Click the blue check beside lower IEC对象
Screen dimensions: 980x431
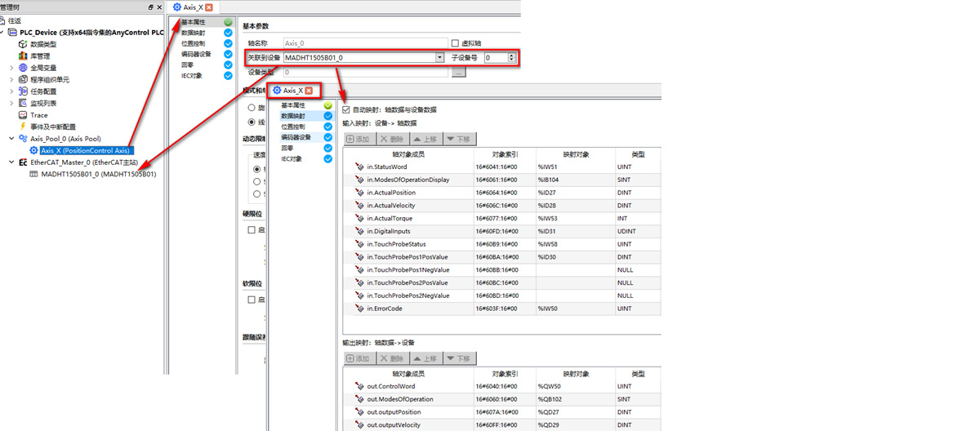[327, 159]
